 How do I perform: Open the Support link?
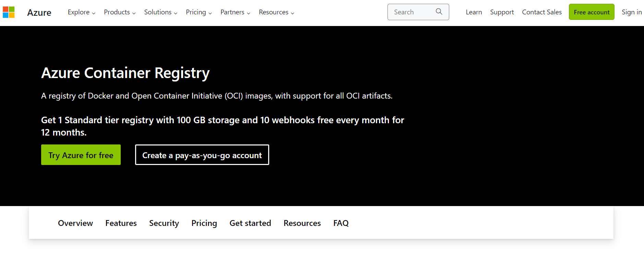[x=502, y=12]
